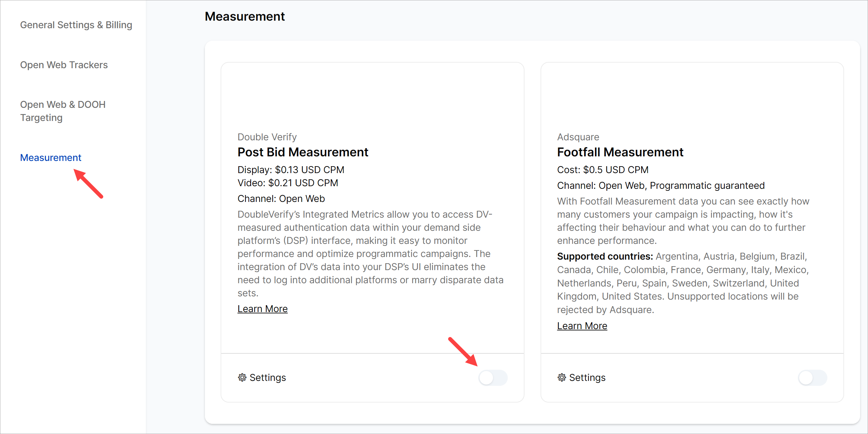Click the Video $0.21 USD CPM price line
The height and width of the screenshot is (434, 868).
coord(287,183)
